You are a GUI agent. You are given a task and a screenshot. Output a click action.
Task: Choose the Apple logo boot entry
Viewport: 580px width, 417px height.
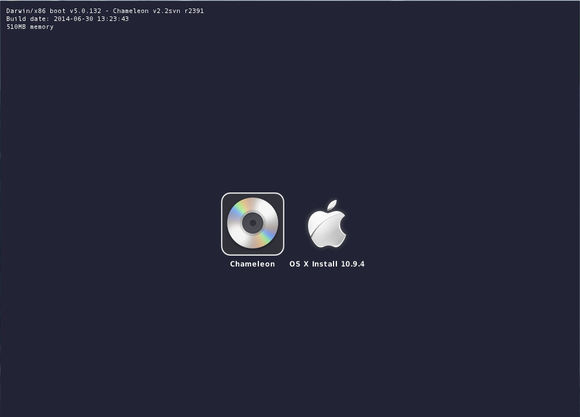click(327, 224)
